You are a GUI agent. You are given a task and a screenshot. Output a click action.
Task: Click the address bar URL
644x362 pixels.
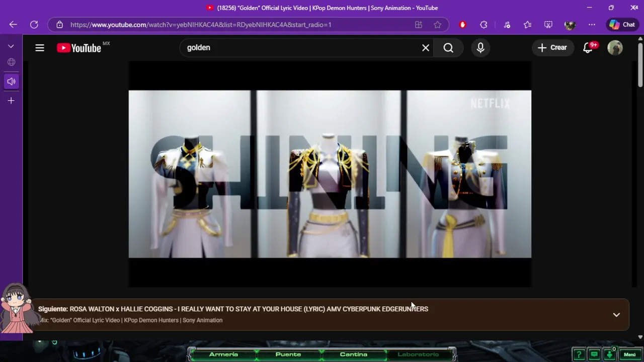pos(201,25)
